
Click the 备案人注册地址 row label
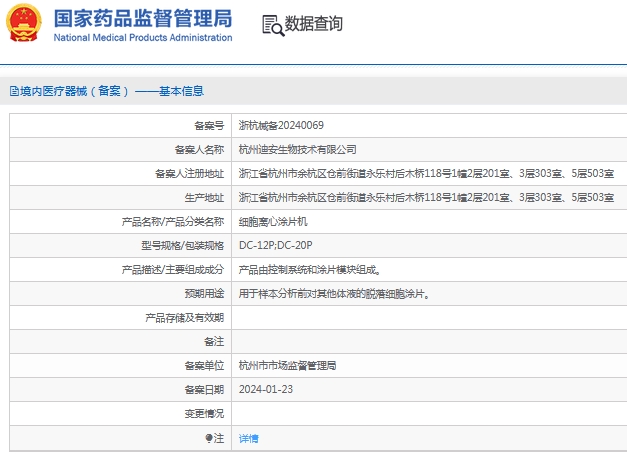[190, 174]
